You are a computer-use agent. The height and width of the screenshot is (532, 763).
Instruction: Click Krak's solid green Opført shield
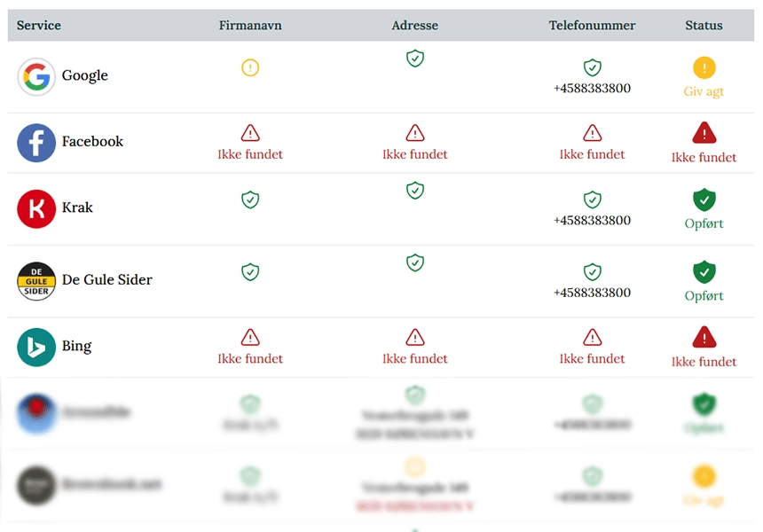704,199
